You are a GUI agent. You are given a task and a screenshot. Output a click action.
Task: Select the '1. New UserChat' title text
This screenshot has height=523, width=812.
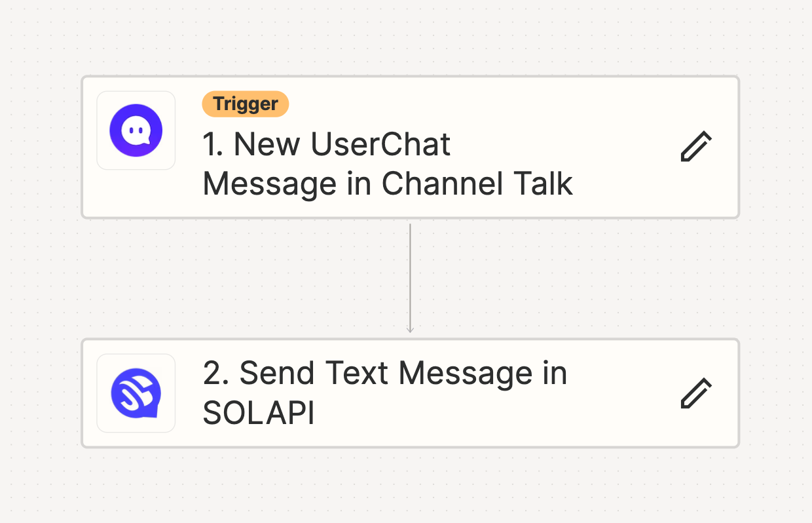pyautogui.click(x=327, y=144)
